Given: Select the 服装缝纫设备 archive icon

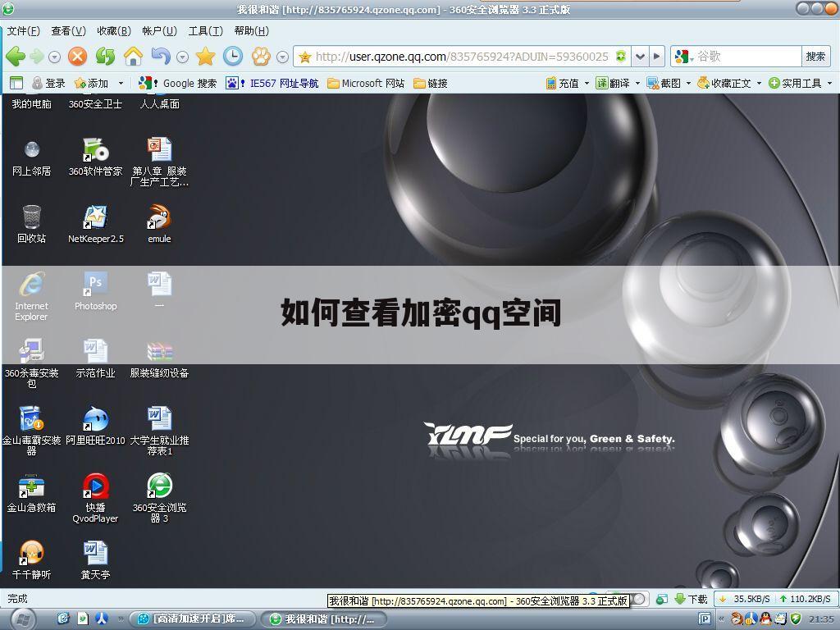Looking at the screenshot, I should pos(159,358).
